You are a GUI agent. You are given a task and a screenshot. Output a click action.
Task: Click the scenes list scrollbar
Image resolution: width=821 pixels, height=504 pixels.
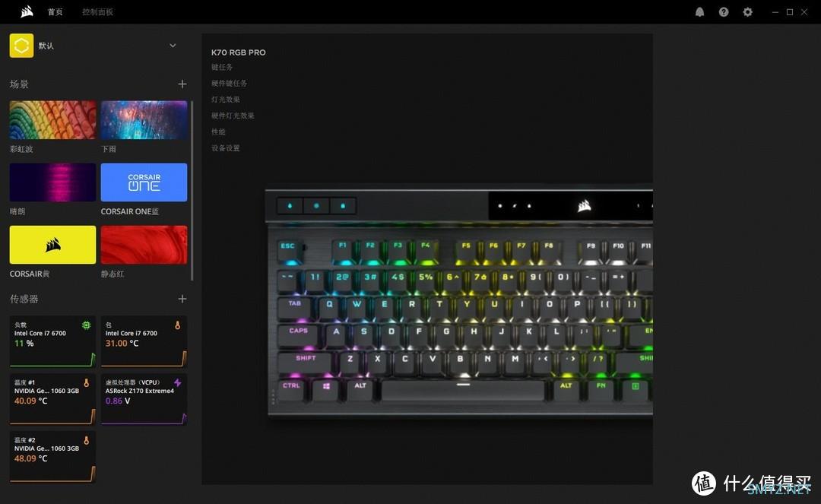192,191
